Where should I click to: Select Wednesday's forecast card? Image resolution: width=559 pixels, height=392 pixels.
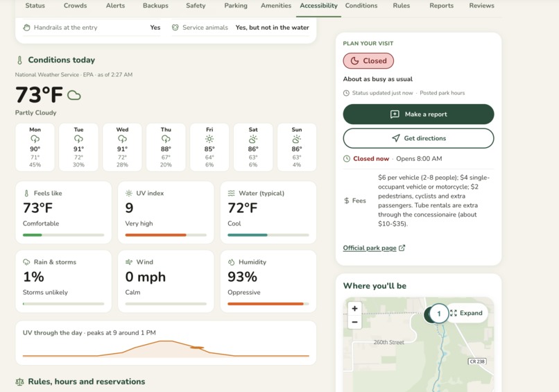122,147
